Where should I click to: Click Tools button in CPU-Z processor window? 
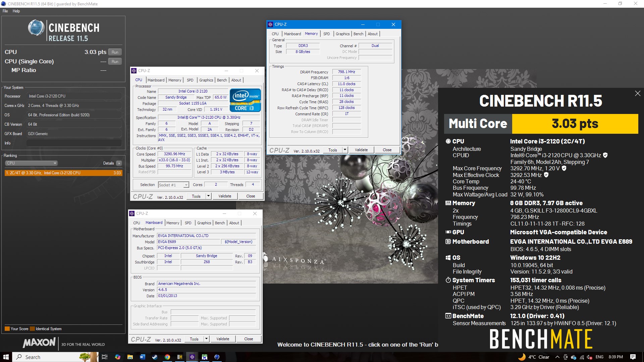[196, 196]
